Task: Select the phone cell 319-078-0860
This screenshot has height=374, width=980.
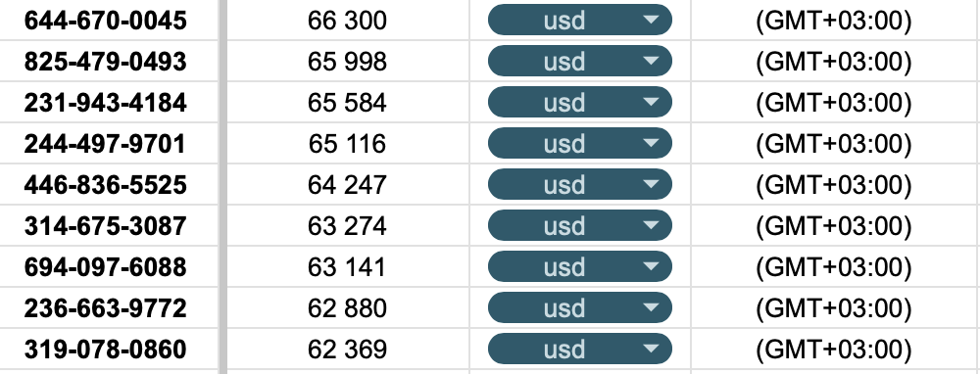Action: tap(109, 349)
